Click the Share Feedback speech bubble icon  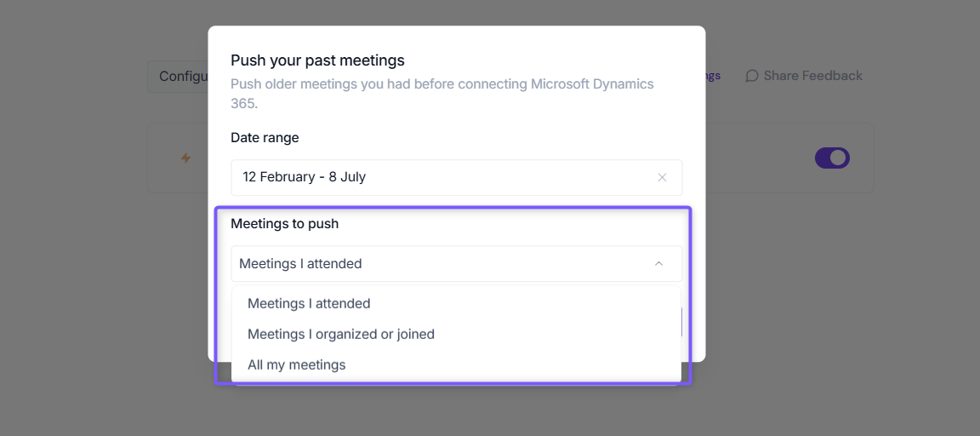[x=752, y=76]
